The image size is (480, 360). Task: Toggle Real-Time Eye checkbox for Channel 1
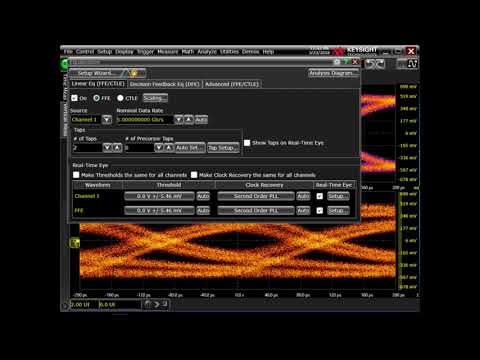click(320, 196)
